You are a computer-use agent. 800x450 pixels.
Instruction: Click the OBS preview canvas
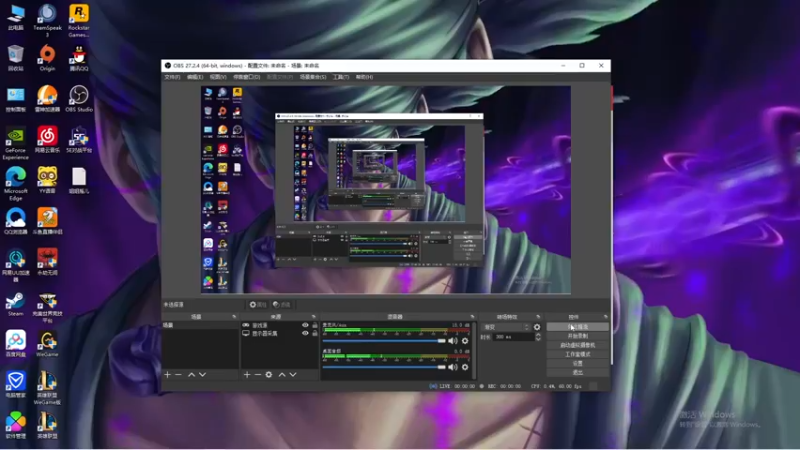click(x=386, y=189)
